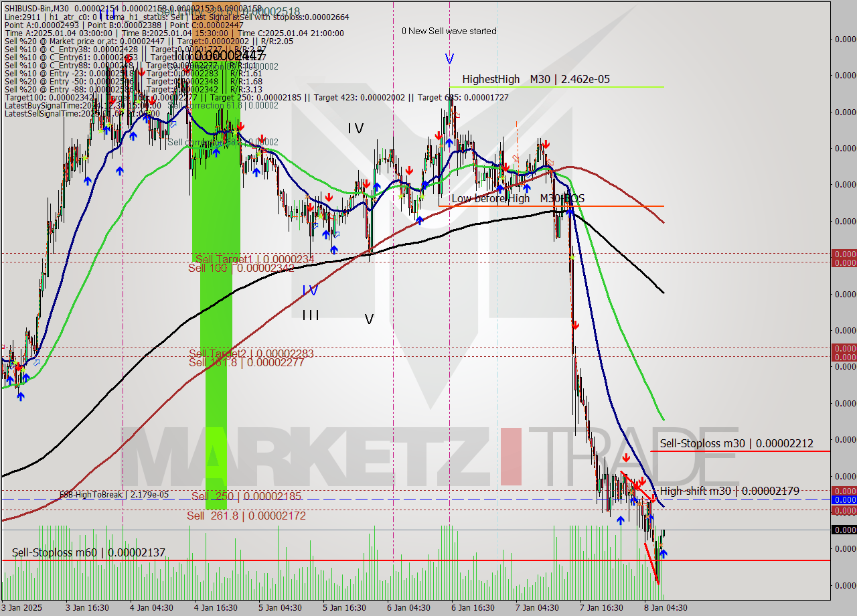Image resolution: width=857 pixels, height=616 pixels.
Task: Click the 'FSB-HighToBreak | 2.179e-05' label
Action: coord(114,495)
